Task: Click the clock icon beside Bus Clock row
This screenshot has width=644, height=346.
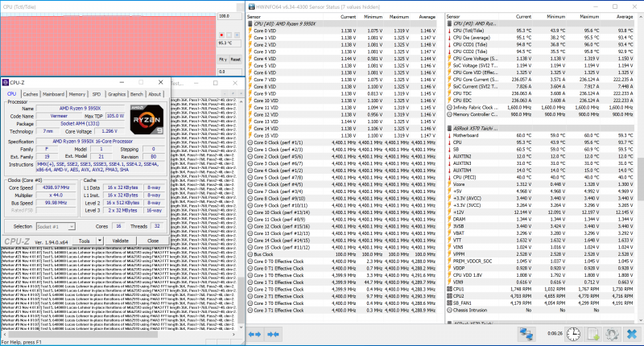Action: coord(250,254)
